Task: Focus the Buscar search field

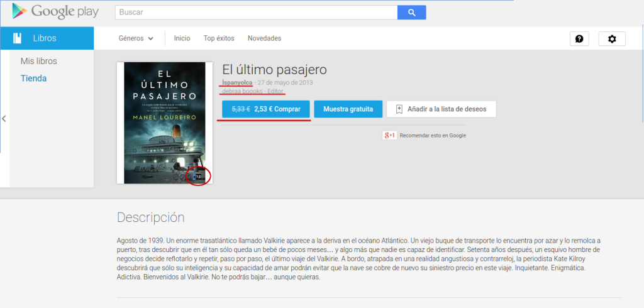Action: 257,13
